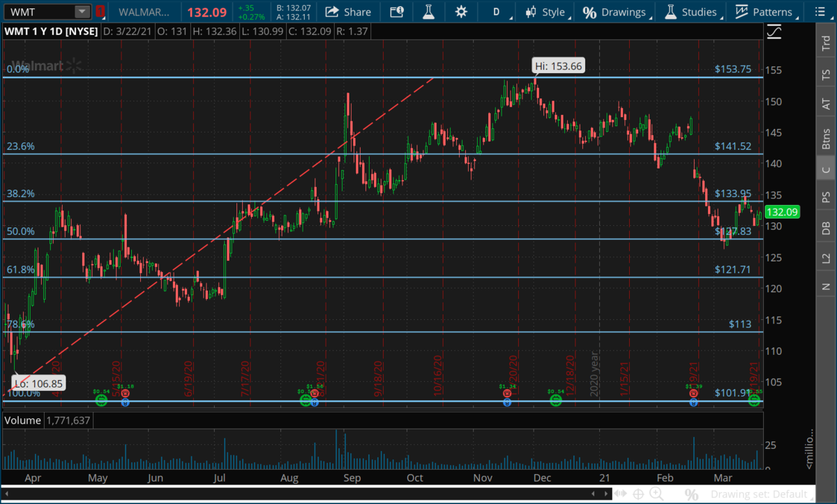Image resolution: width=837 pixels, height=504 pixels.
Task: Click the WMT 1 Y 1D [NYSE] chart title
Action: coord(51,31)
